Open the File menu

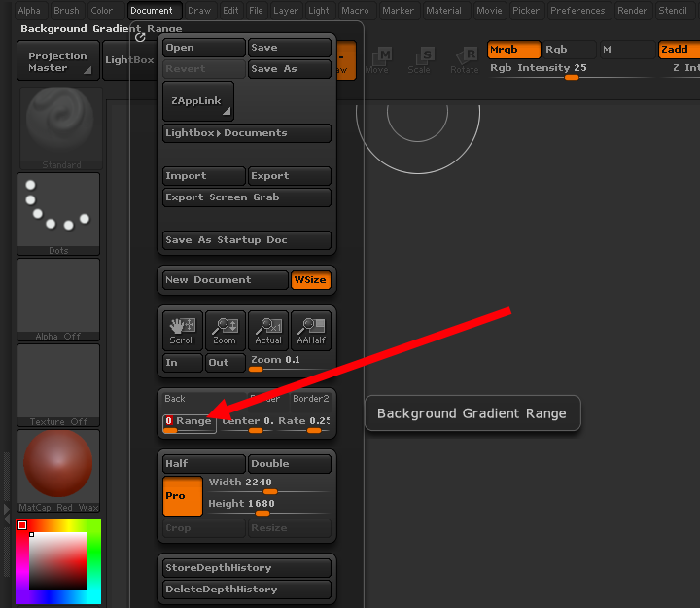click(x=257, y=11)
